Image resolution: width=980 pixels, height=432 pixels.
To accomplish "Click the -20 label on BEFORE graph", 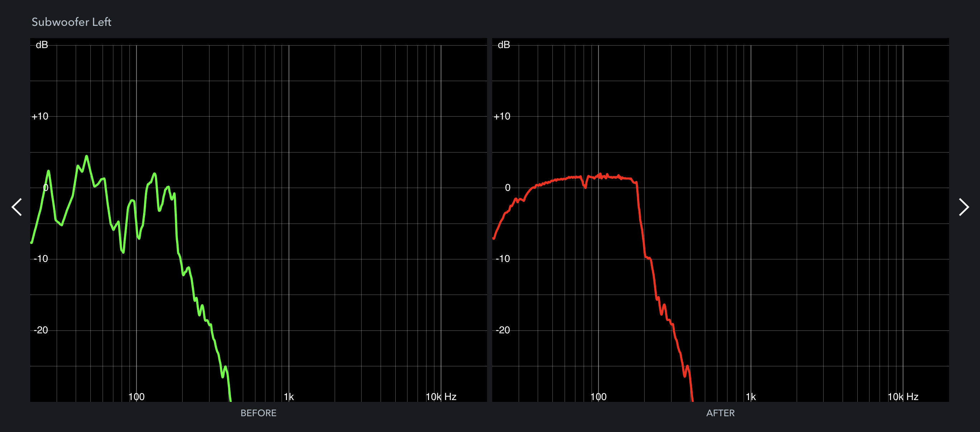I will 41,330.
